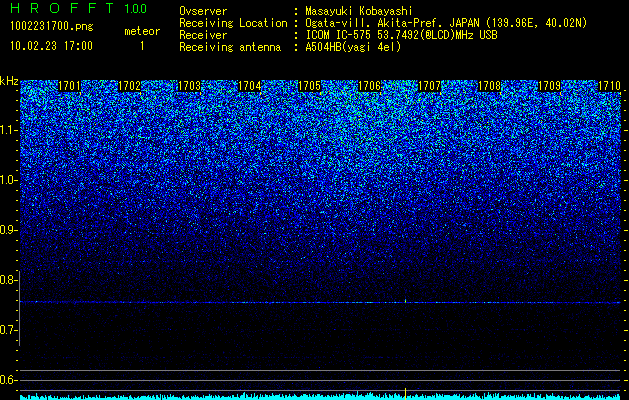
Task: Click the meteor count label
Action: [142, 31]
